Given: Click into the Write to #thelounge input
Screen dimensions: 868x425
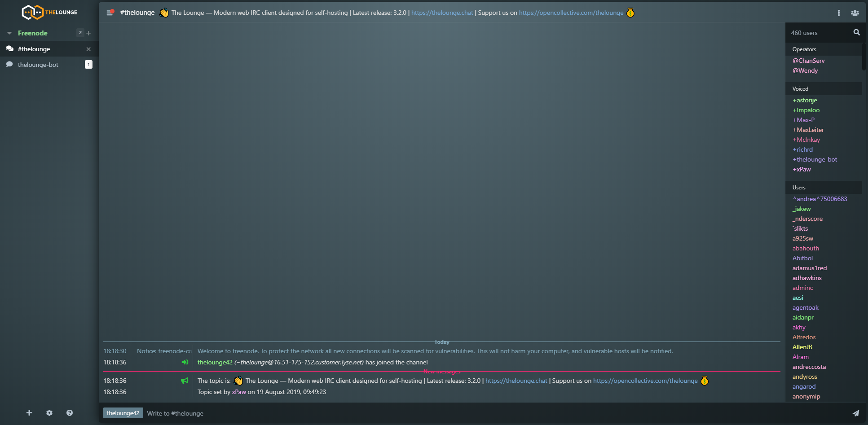Looking at the screenshot, I should click(494, 413).
